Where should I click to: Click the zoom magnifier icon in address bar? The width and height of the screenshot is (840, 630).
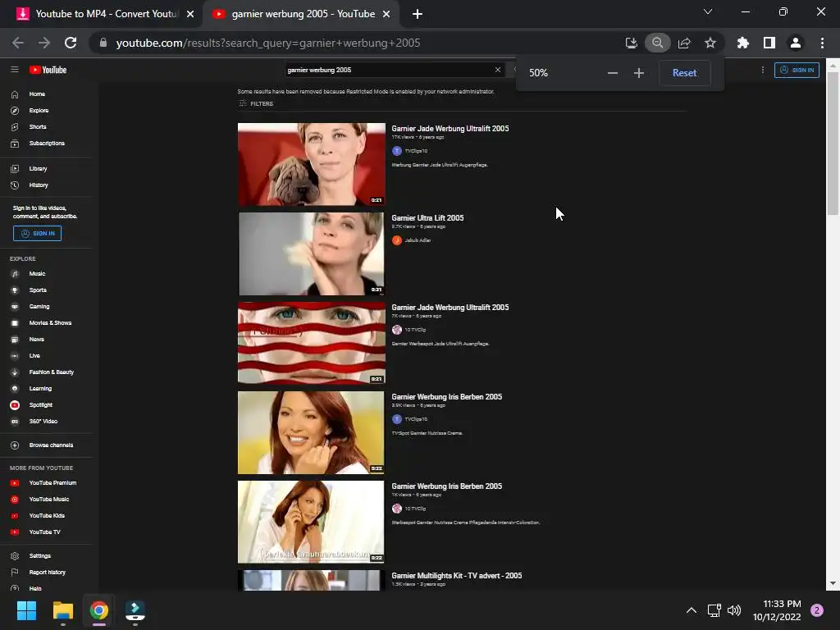[x=657, y=43]
